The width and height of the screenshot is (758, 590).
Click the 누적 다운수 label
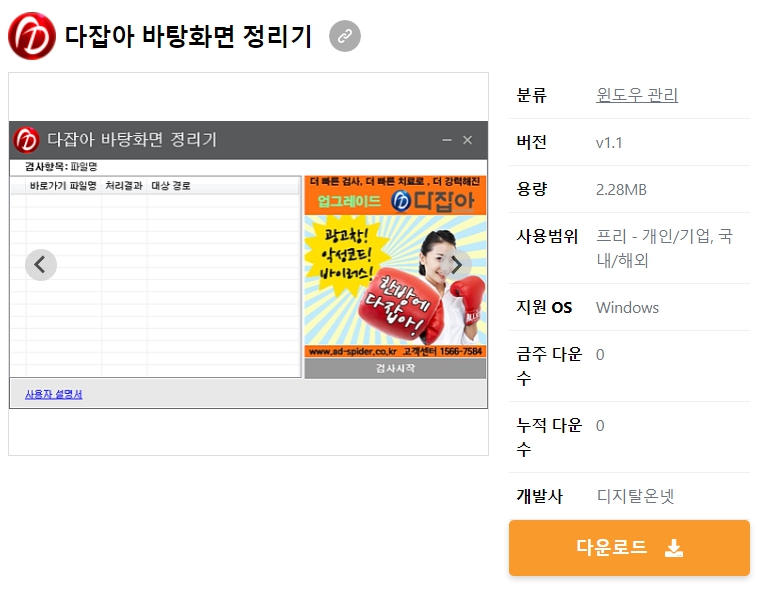pos(549,437)
